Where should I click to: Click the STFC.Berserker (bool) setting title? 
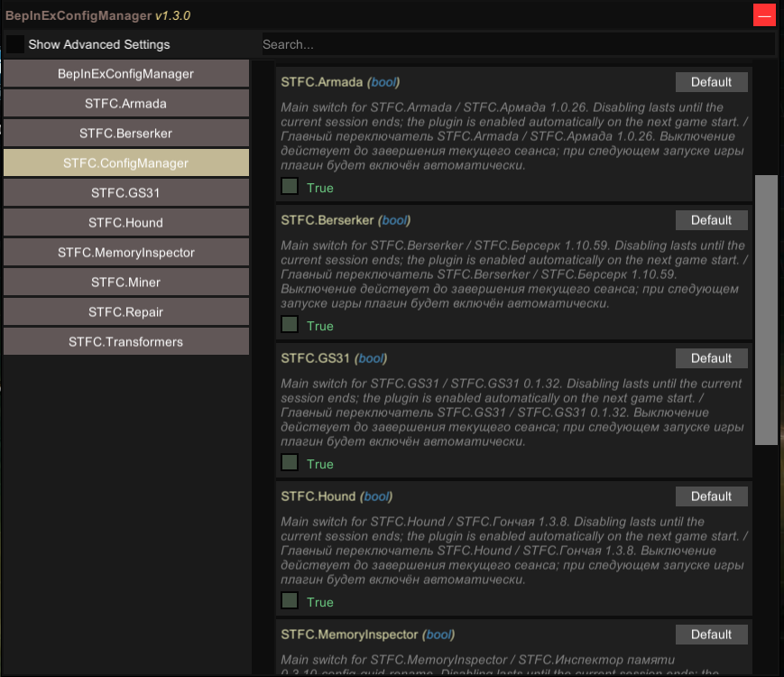pyautogui.click(x=346, y=220)
